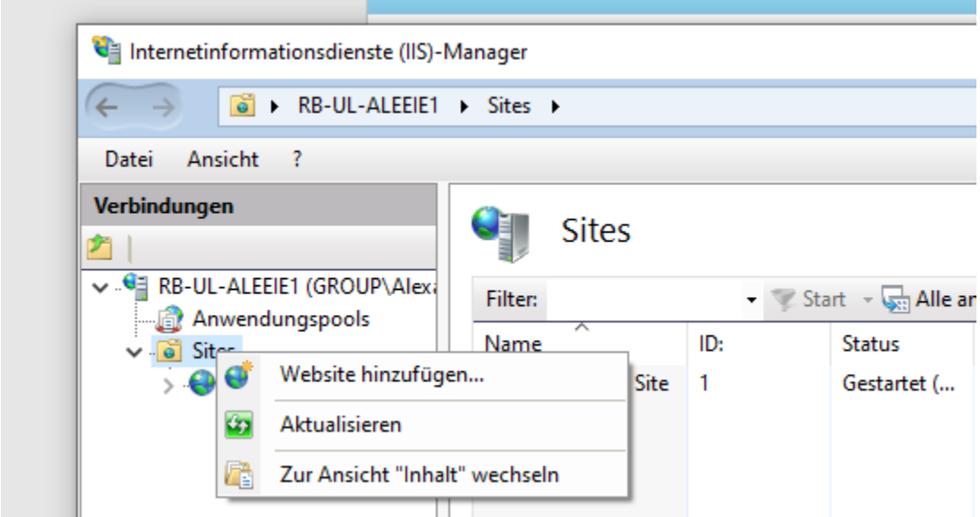
Task: Open the Filter dropdown arrow
Action: click(x=751, y=301)
